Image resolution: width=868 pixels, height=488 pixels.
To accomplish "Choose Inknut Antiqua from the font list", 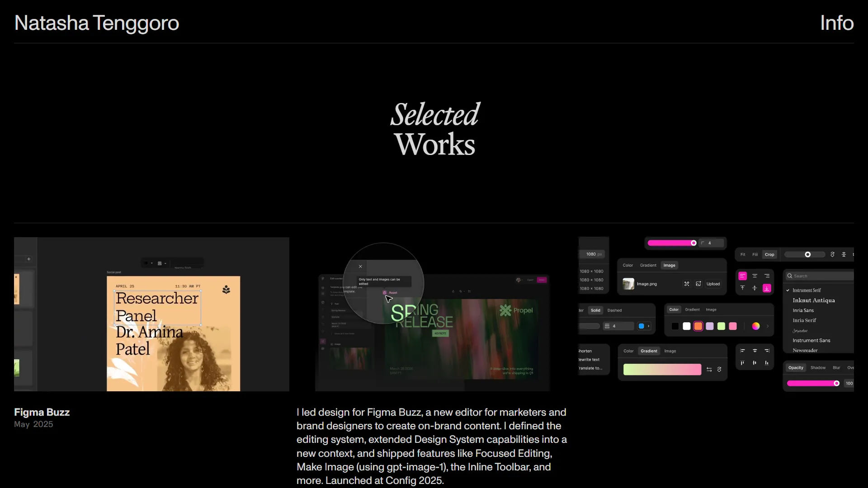I will (813, 300).
